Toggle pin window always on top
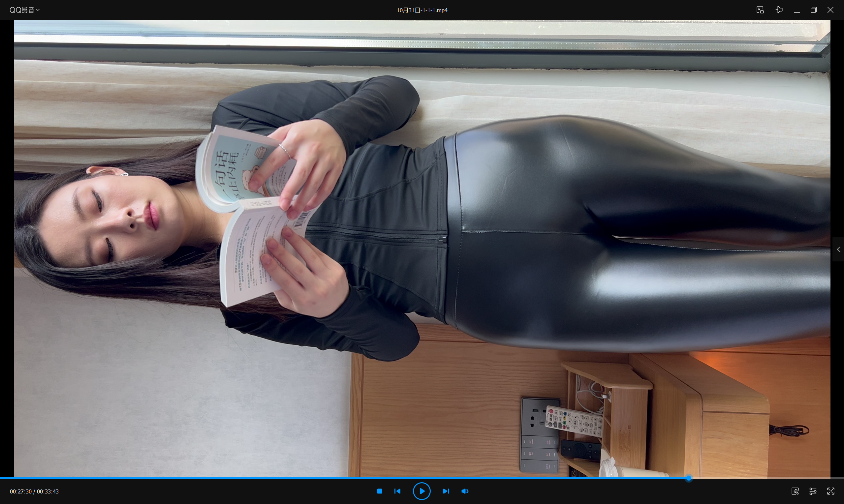The height and width of the screenshot is (504, 844). coord(779,10)
